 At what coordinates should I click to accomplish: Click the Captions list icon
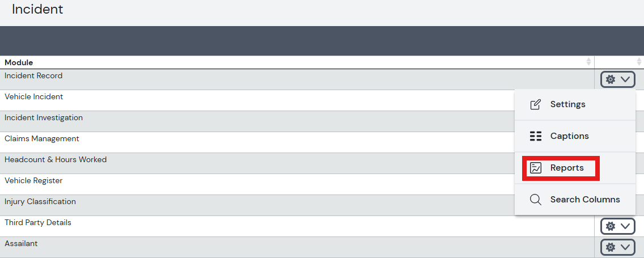pyautogui.click(x=536, y=136)
